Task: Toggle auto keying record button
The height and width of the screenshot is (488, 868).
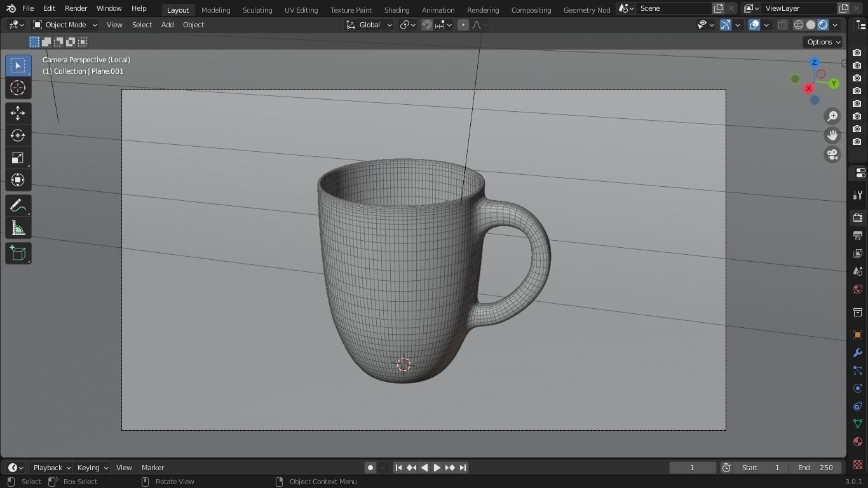Action: (370, 468)
